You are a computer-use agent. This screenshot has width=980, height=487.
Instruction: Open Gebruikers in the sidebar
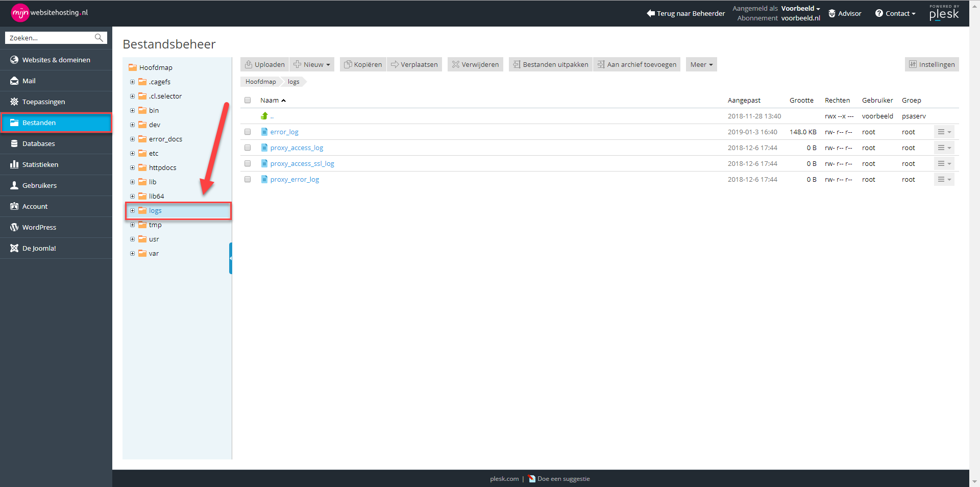point(56,185)
